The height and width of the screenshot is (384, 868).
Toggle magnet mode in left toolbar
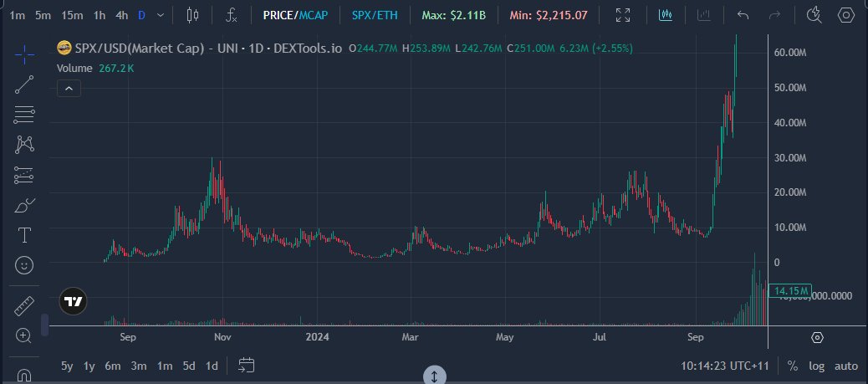tap(24, 376)
